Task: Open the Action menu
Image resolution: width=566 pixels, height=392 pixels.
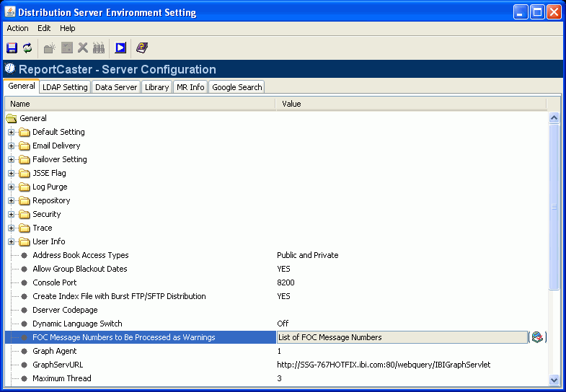Action: (x=18, y=28)
